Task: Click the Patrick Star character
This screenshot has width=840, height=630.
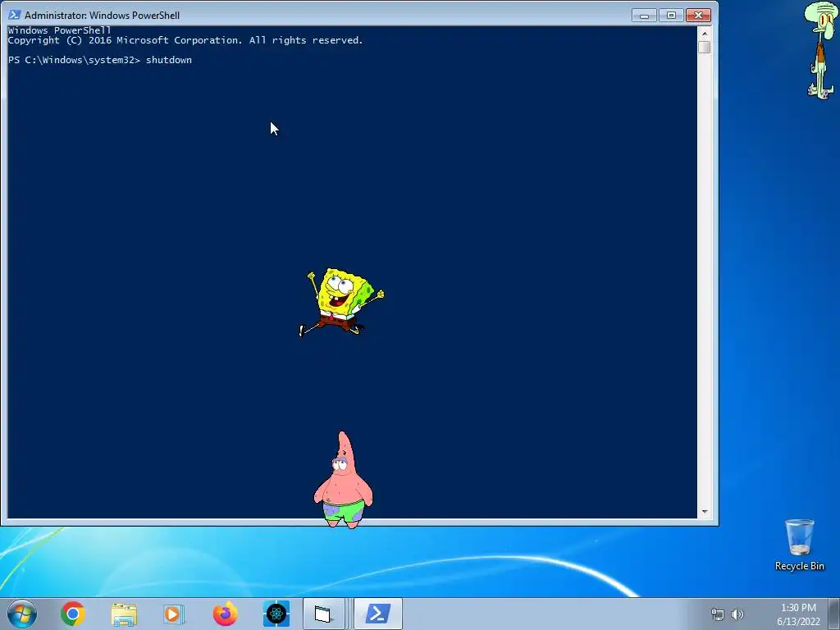Action: point(344,480)
